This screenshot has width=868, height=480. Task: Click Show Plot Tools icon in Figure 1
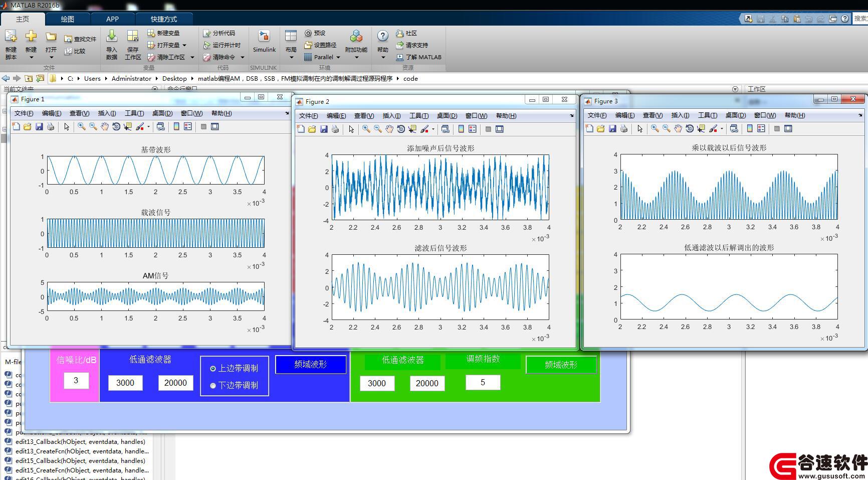click(x=215, y=127)
